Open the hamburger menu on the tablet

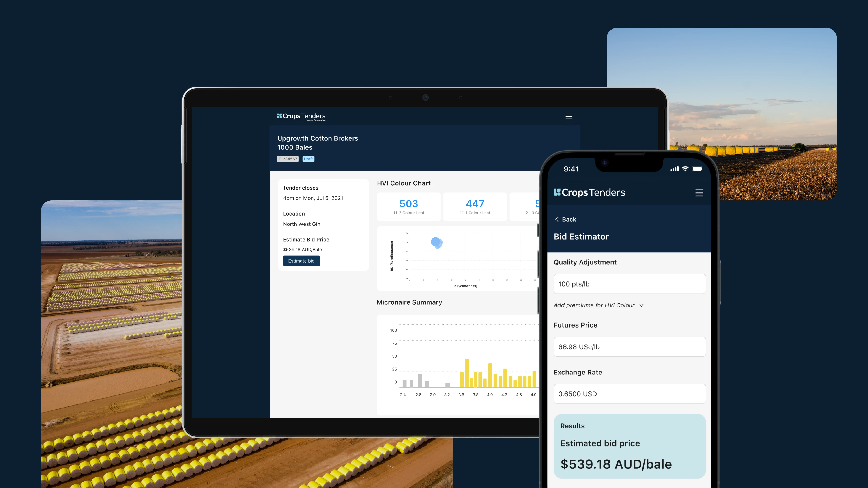point(569,116)
